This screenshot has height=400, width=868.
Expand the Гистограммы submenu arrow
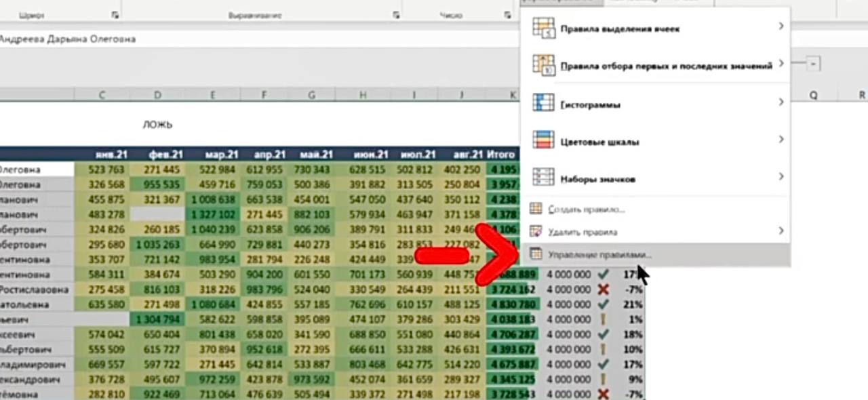[781, 102]
